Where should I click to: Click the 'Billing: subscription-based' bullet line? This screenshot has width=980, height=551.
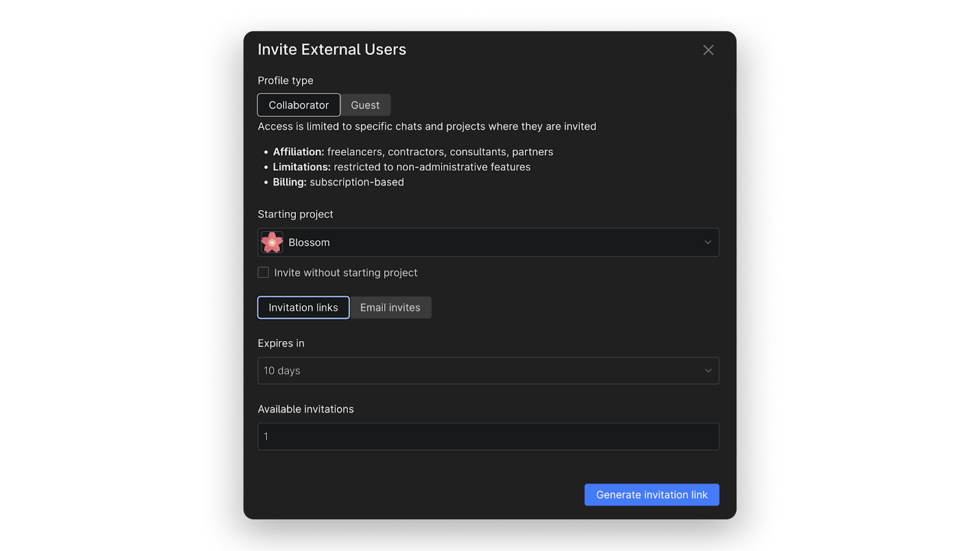click(x=338, y=182)
